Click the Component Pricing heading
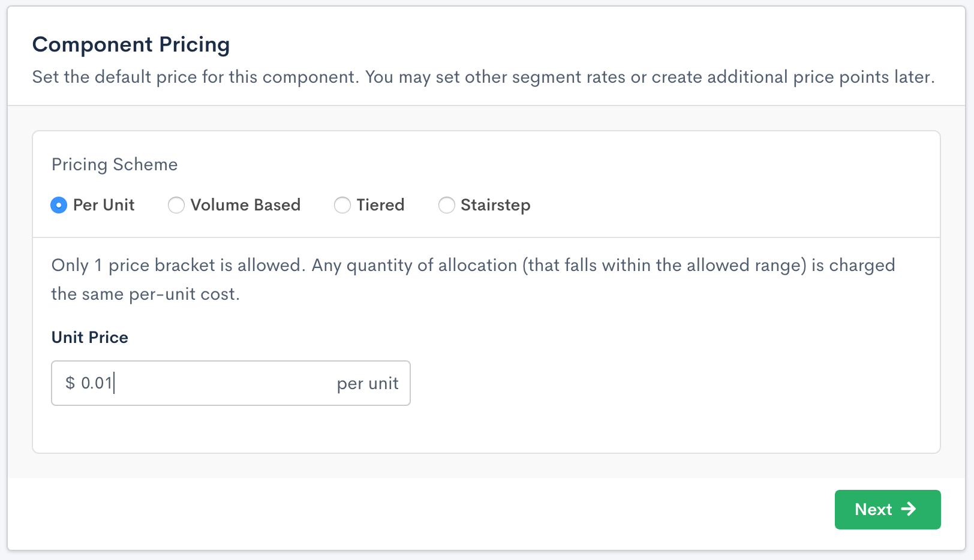 [131, 44]
